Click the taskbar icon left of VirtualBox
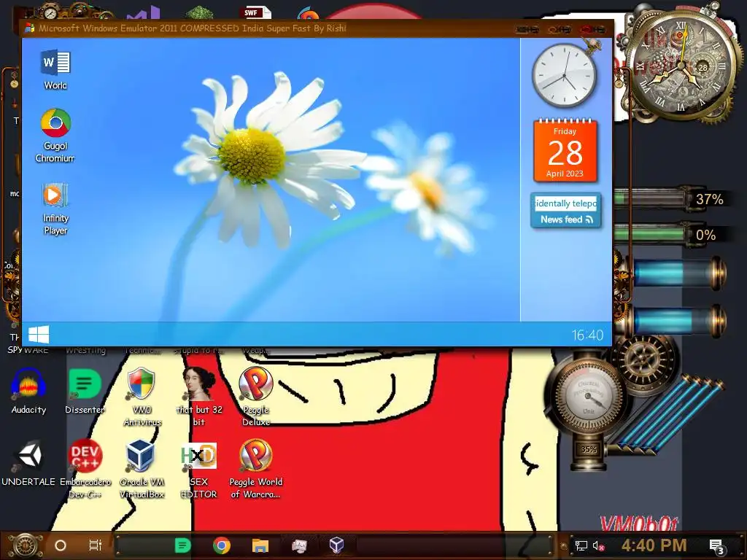747x560 pixels. (x=299, y=546)
